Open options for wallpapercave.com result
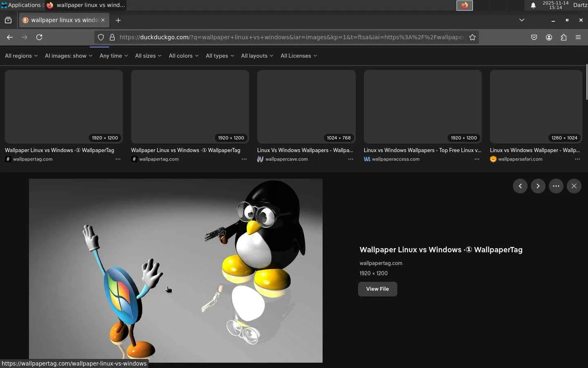The image size is (588, 368). click(351, 159)
